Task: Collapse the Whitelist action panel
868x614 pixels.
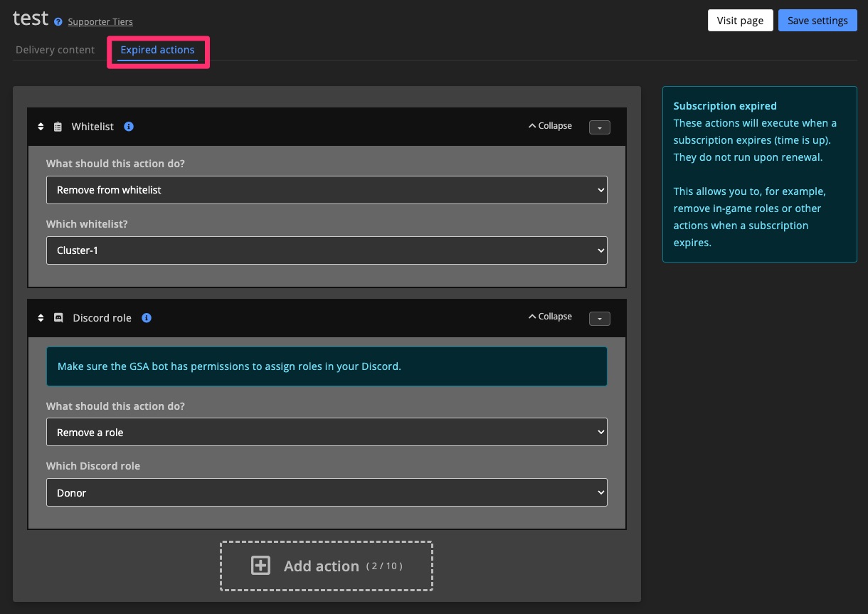Action: pyautogui.click(x=550, y=126)
